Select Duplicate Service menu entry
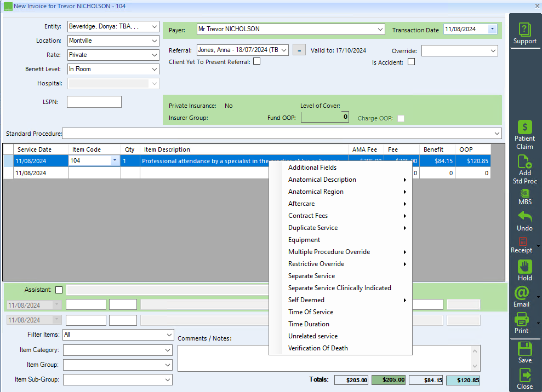542x392 pixels. (340, 228)
